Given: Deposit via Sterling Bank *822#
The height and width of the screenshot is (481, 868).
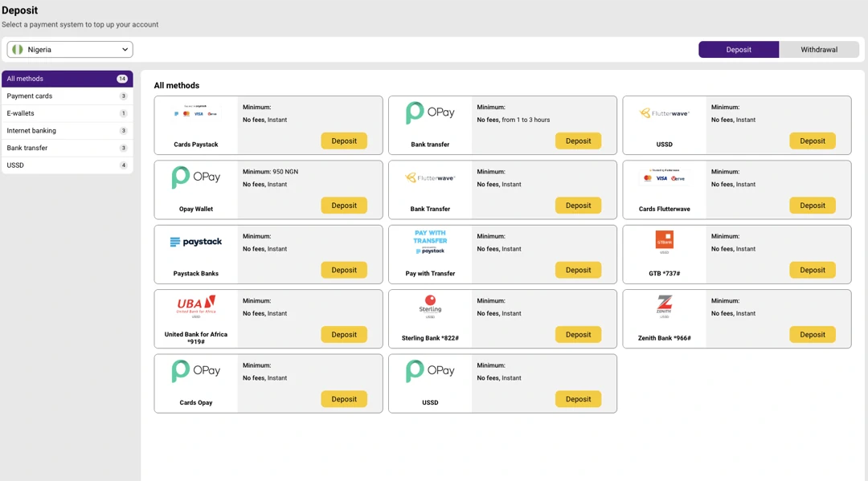Looking at the screenshot, I should [x=578, y=335].
